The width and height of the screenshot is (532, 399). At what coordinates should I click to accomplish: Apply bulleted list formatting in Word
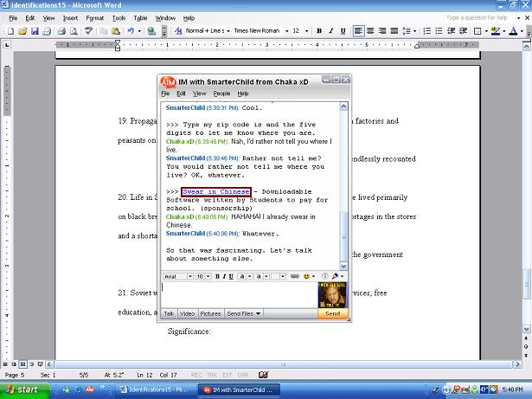coord(439,31)
